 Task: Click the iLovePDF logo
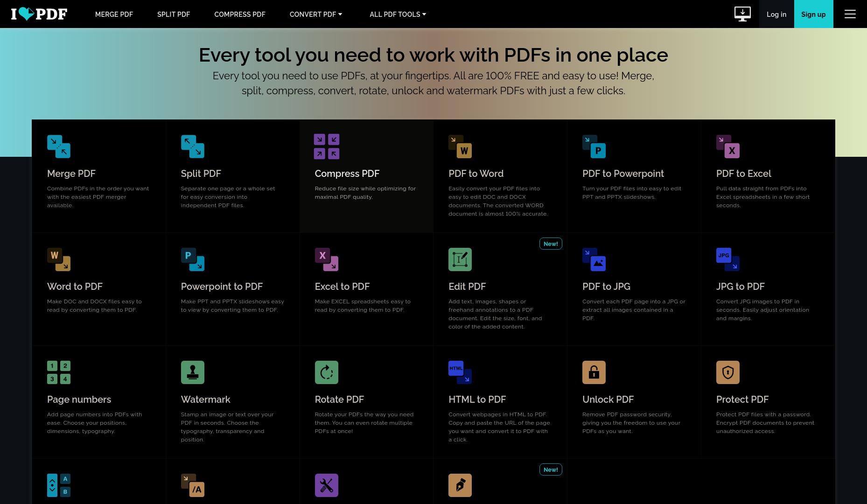(39, 14)
